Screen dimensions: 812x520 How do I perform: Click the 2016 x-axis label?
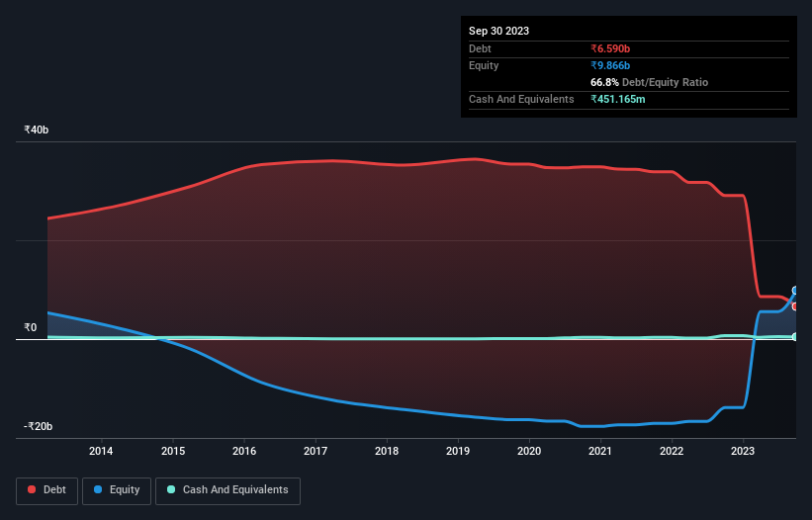tap(244, 451)
